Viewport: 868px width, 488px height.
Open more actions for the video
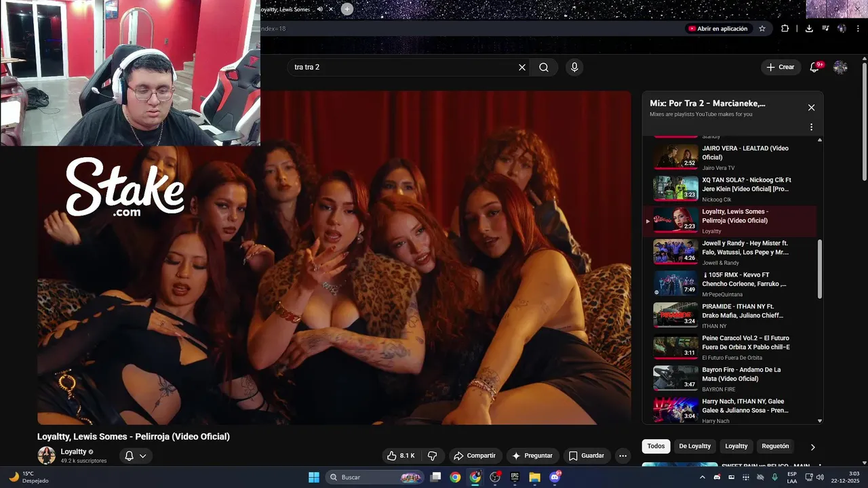[x=623, y=455]
